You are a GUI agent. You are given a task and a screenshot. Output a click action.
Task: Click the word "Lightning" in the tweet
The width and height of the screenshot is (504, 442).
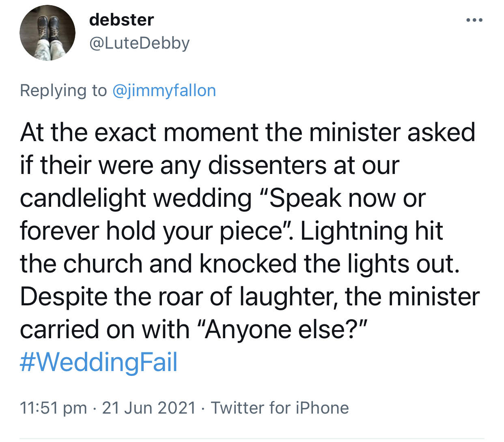[353, 231]
